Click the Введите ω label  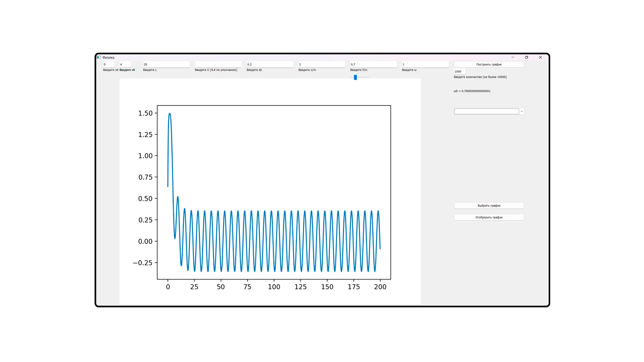coord(409,70)
